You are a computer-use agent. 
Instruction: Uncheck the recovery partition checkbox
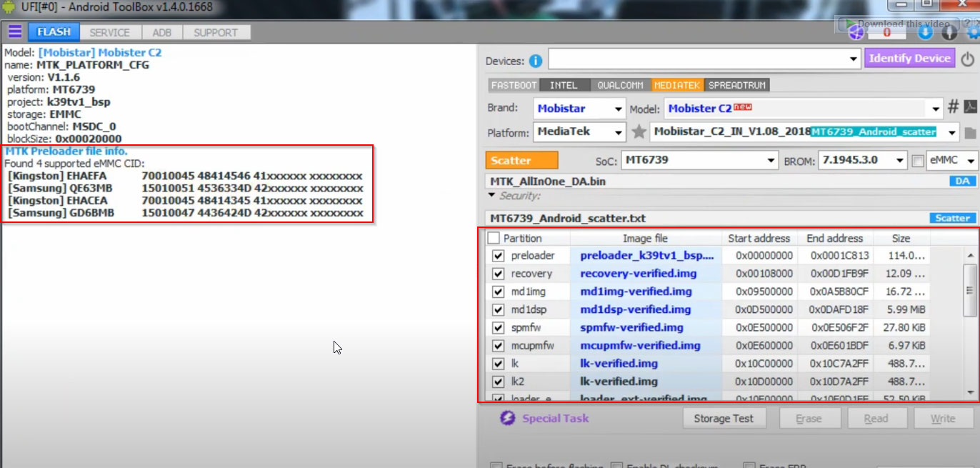[x=498, y=274]
